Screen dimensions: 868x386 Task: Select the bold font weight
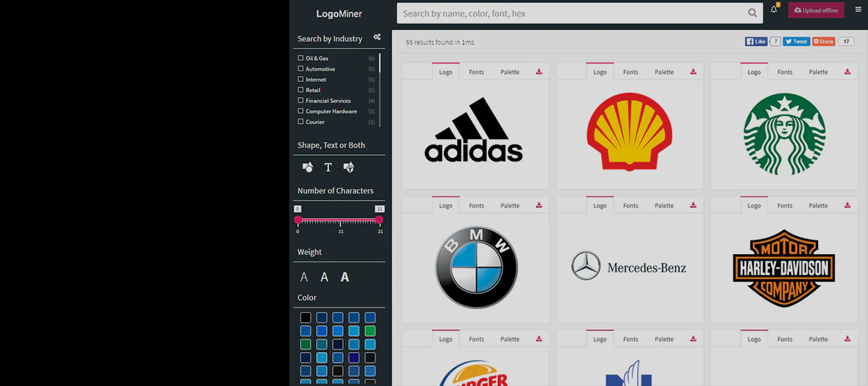click(x=345, y=277)
